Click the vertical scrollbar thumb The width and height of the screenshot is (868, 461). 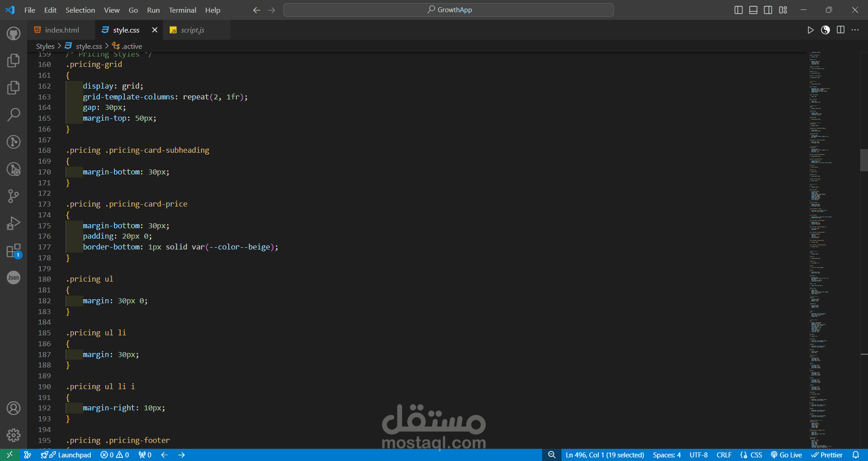point(864,160)
